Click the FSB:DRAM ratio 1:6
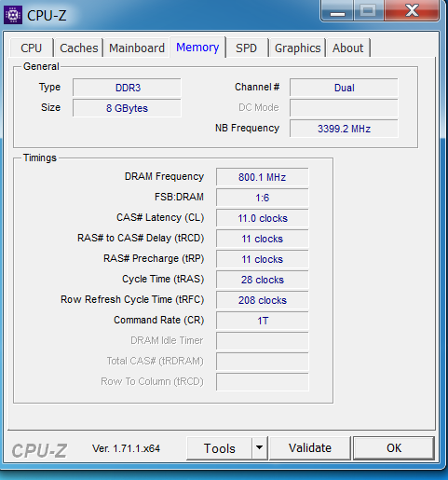The width and height of the screenshot is (448, 480). 263,198
